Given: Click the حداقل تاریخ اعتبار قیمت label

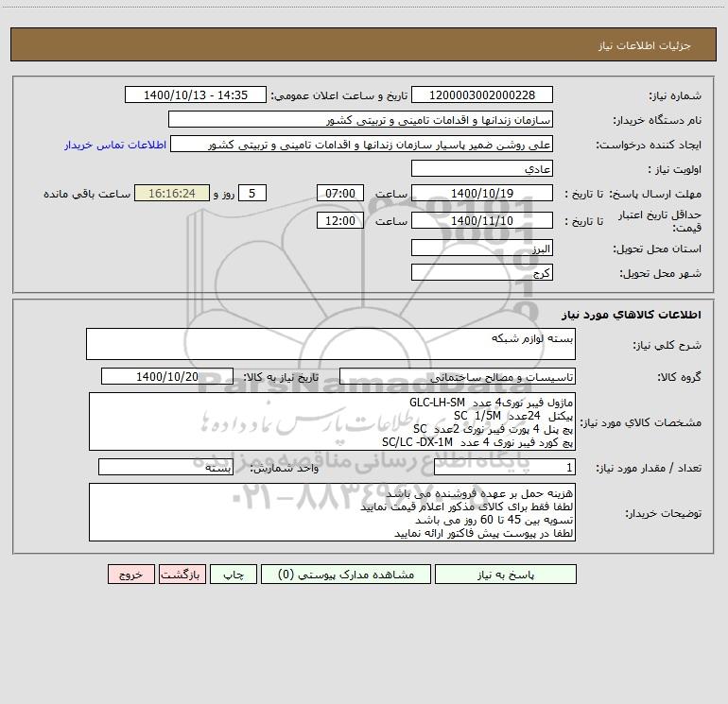Looking at the screenshot, I should click(x=660, y=221).
